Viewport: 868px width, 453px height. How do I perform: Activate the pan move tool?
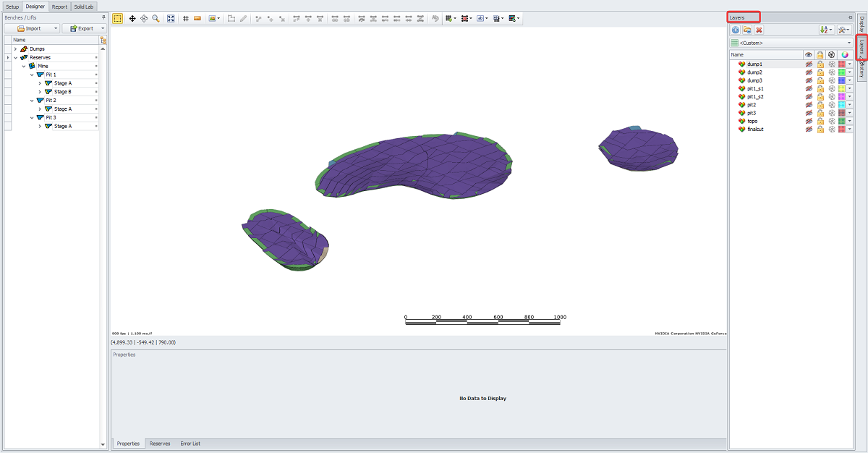(132, 18)
